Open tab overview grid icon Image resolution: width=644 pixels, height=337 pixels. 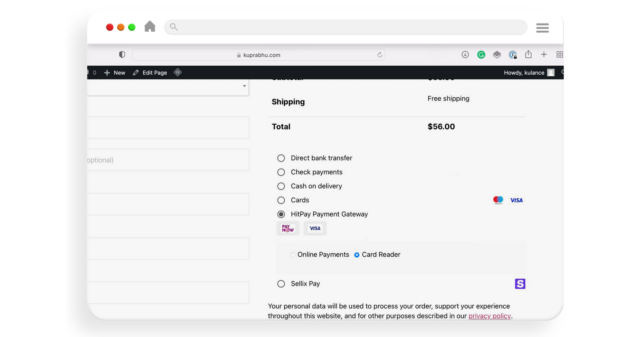[x=559, y=55]
